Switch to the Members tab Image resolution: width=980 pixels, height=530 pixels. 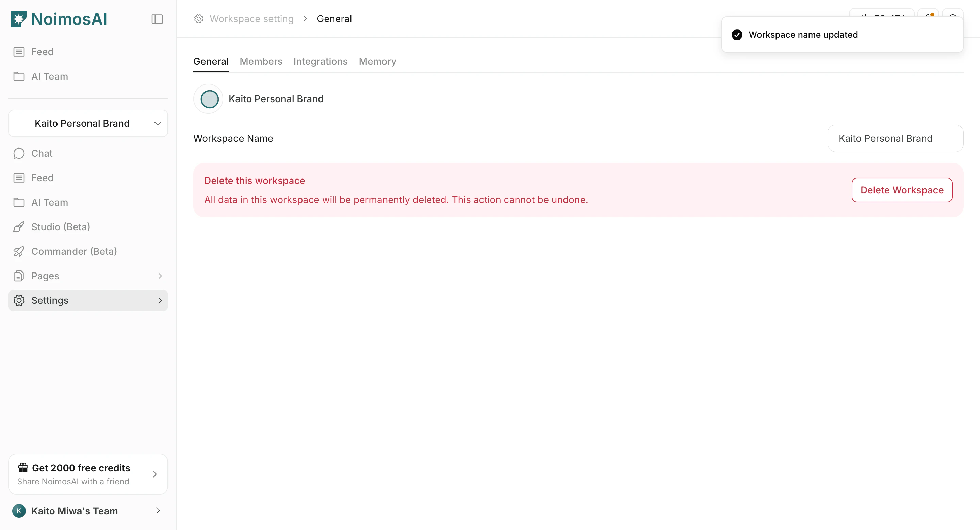pos(261,61)
